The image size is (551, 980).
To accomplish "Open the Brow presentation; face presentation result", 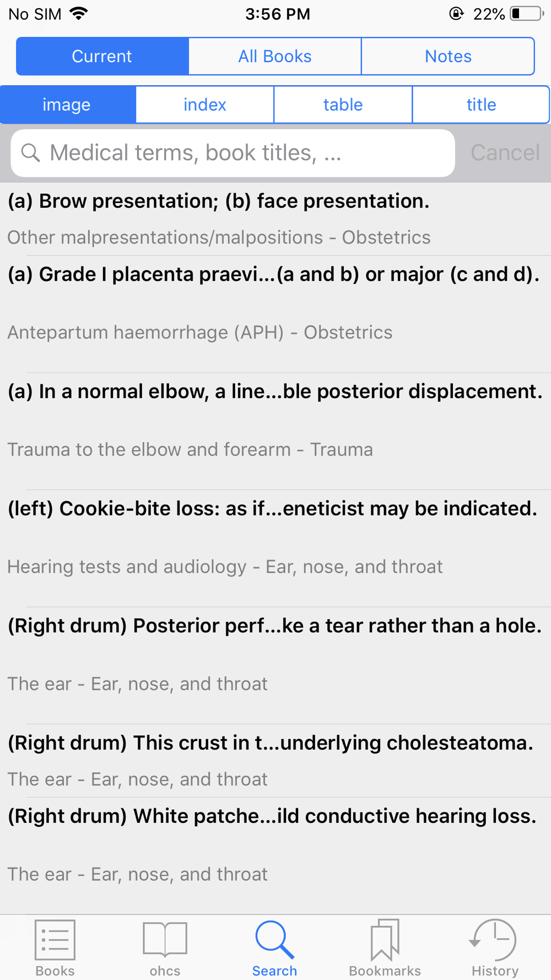I will (275, 219).
